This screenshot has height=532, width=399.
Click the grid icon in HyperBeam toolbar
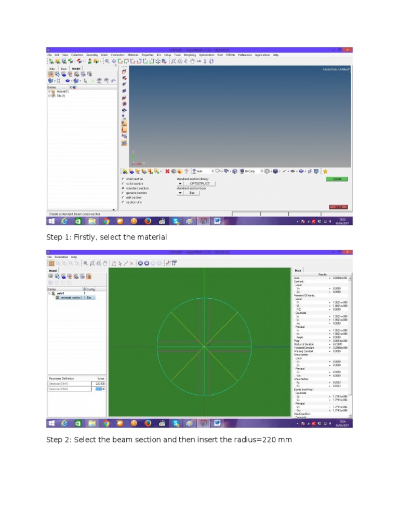click(51, 263)
